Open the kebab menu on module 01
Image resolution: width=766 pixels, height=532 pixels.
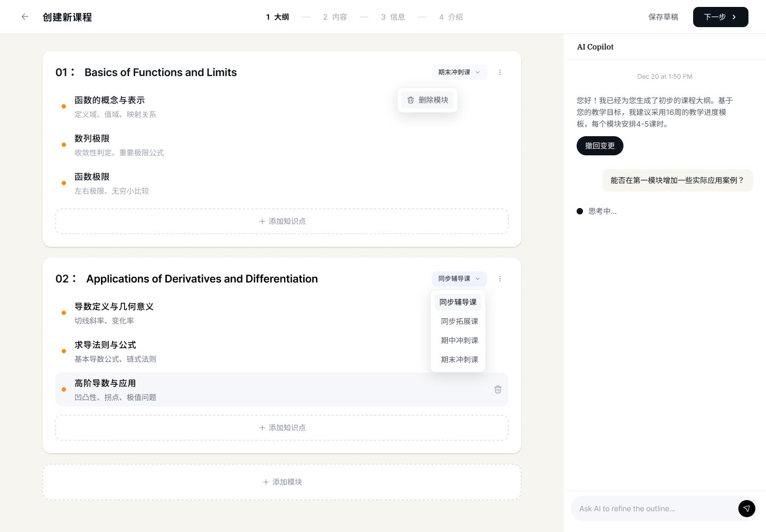[x=500, y=72]
